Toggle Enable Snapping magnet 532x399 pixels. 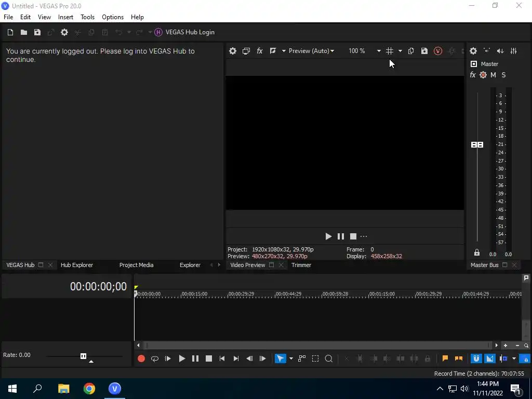point(476,358)
